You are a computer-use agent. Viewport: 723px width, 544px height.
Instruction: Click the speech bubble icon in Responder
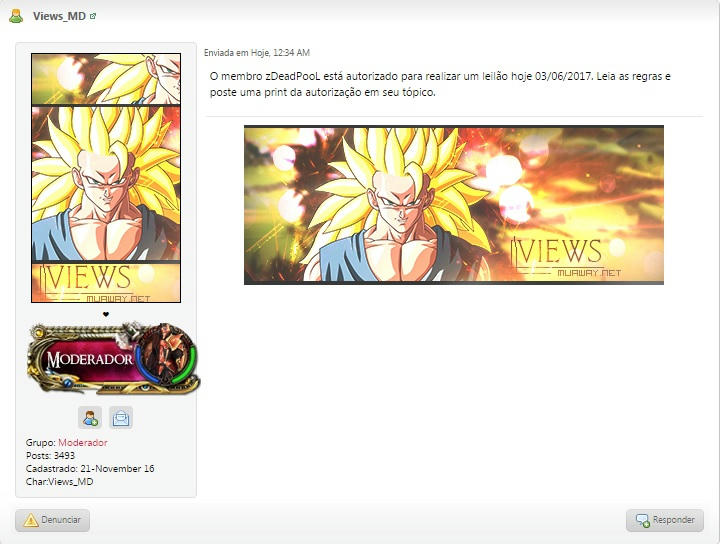(640, 520)
